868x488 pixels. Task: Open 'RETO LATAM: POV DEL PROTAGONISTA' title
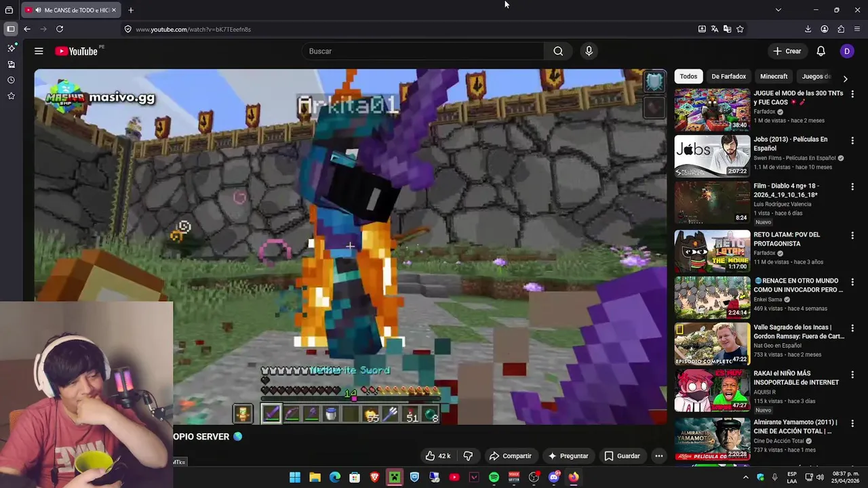point(787,239)
